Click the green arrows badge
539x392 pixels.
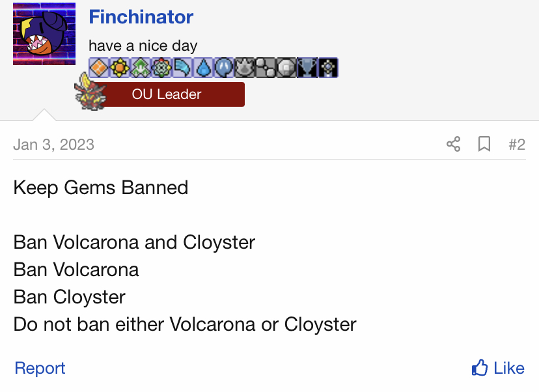141,68
